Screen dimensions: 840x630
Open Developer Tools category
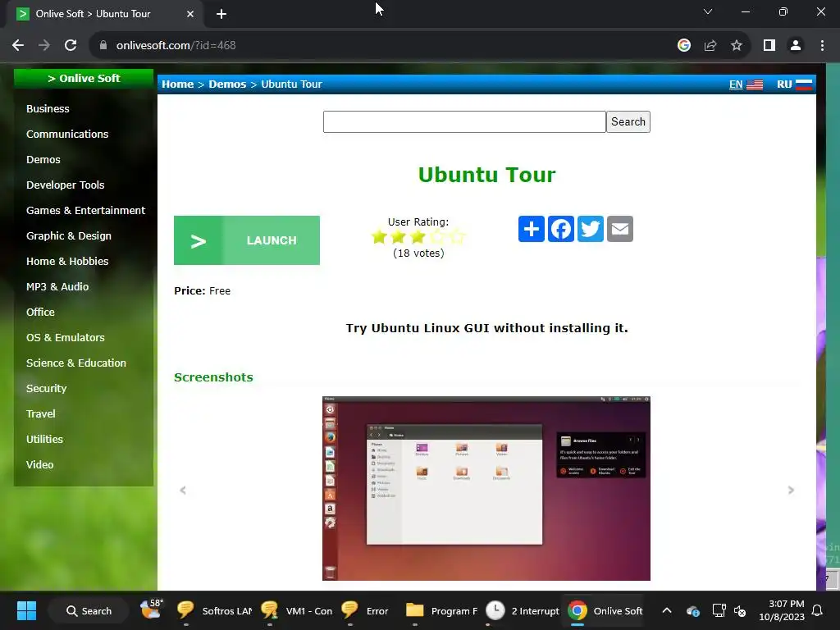[66, 185]
